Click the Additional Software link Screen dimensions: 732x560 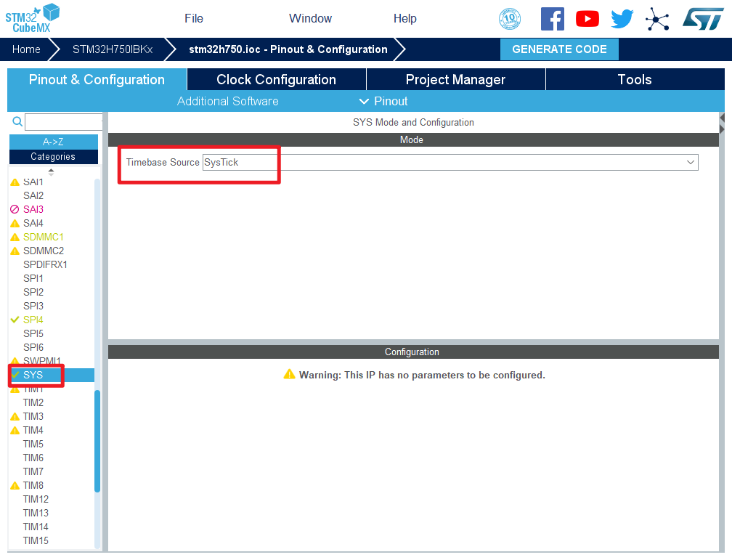[x=227, y=101]
